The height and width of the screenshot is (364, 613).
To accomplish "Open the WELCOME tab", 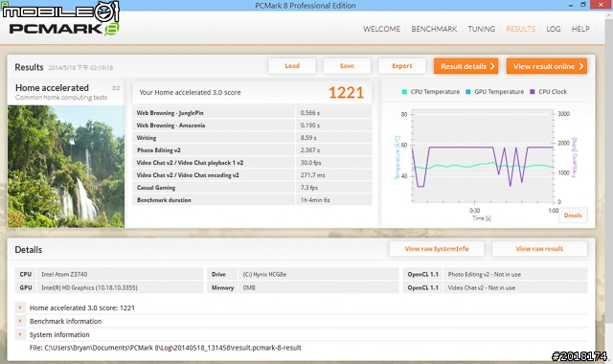I will (x=381, y=29).
